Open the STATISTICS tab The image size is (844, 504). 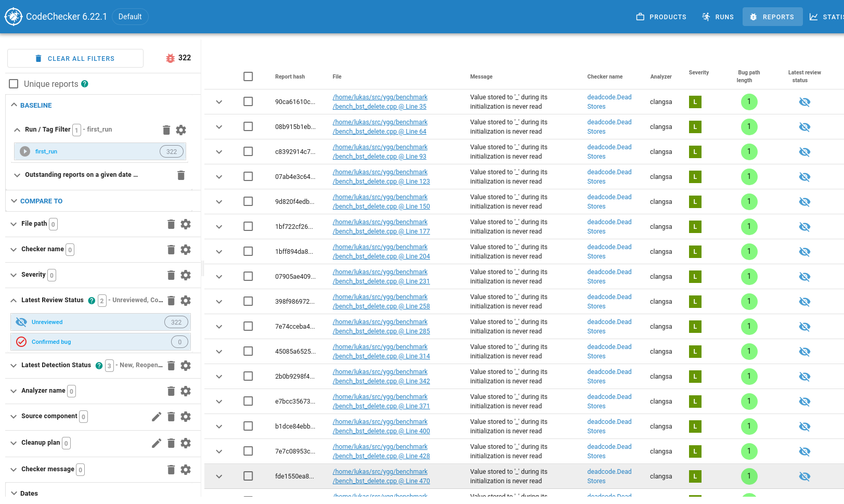click(827, 17)
